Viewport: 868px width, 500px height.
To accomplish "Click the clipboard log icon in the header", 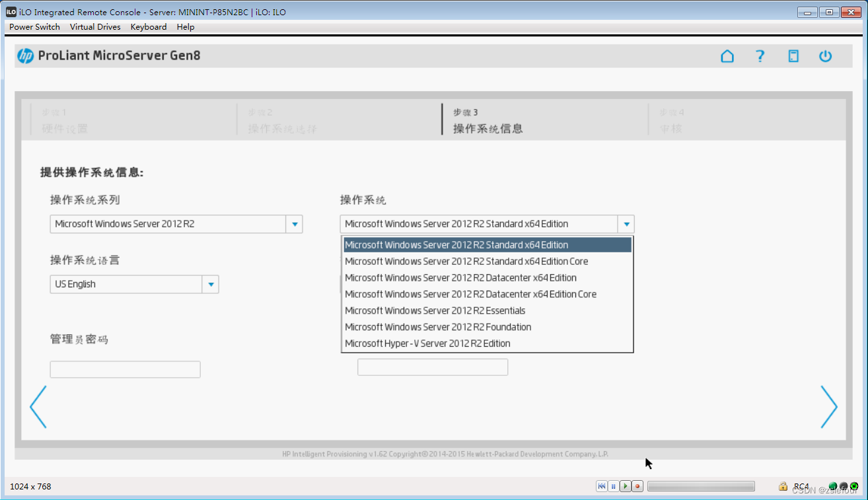I will (793, 56).
